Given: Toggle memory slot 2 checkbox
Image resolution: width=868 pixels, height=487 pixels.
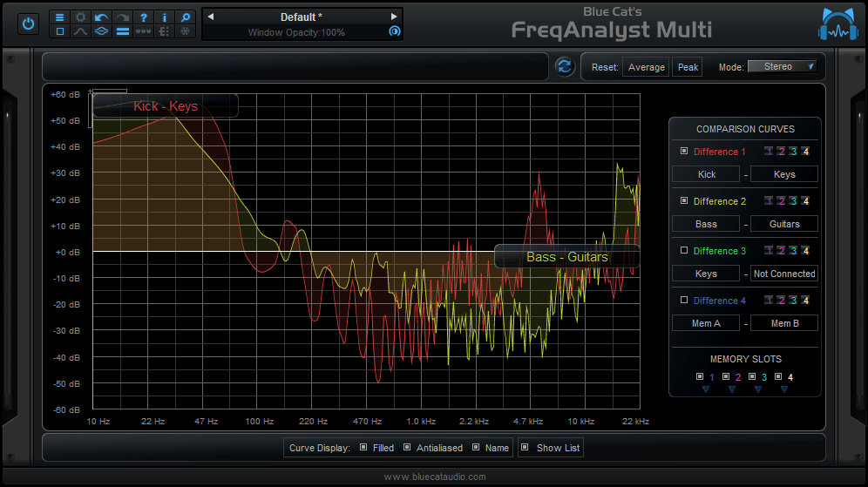Looking at the screenshot, I should (x=726, y=376).
